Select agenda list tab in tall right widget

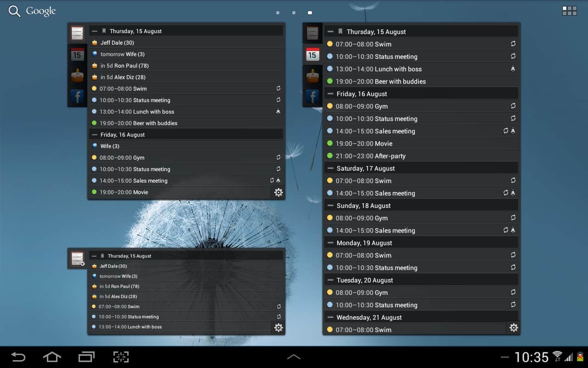click(x=312, y=33)
